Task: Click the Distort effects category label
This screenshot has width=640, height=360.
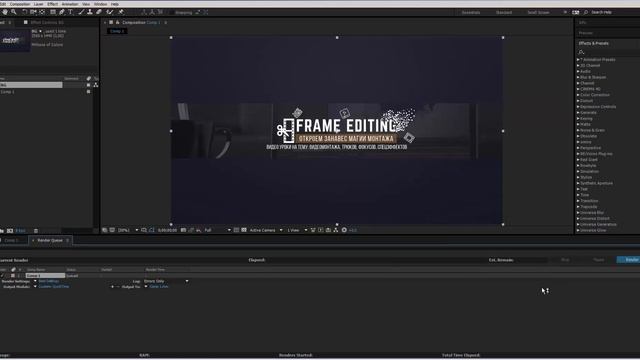Action: click(x=587, y=101)
